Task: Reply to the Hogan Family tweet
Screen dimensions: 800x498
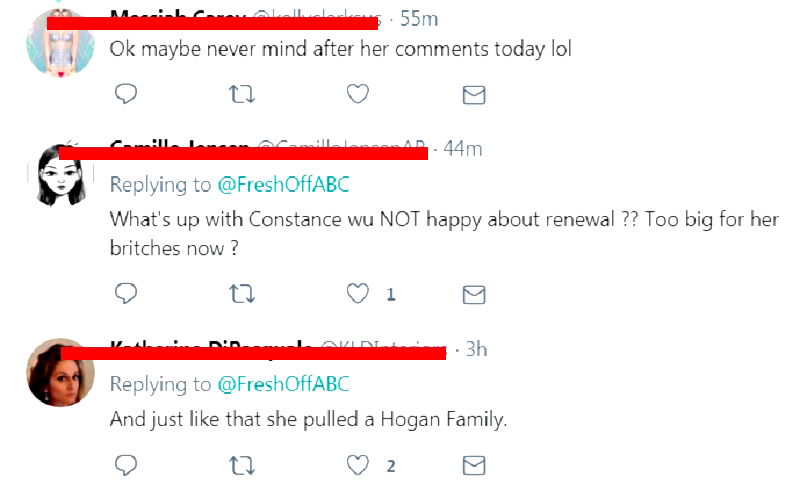Action: [x=125, y=465]
